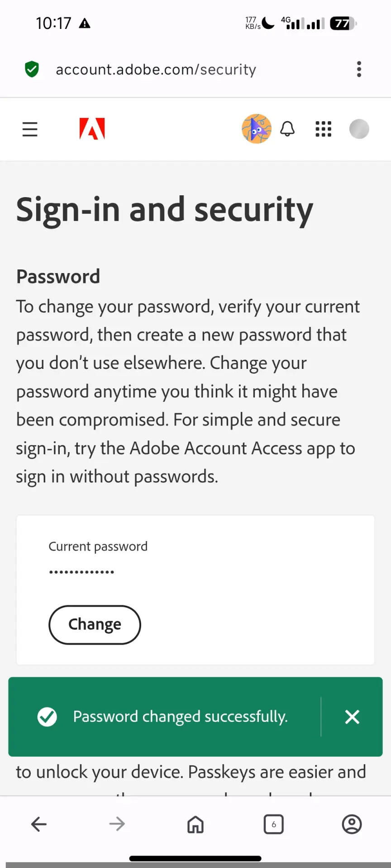Tap the Sign-in and security heading

pyautogui.click(x=165, y=210)
